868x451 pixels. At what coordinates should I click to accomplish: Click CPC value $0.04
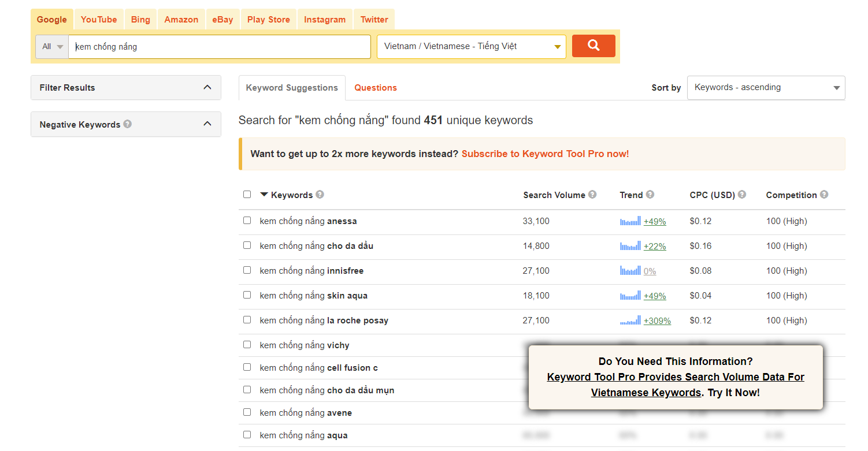point(700,296)
